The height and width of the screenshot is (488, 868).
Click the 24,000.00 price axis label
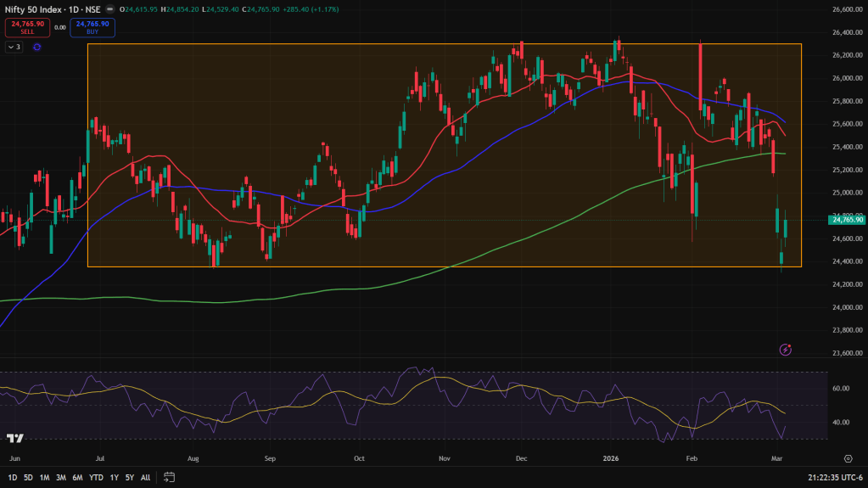(x=848, y=307)
